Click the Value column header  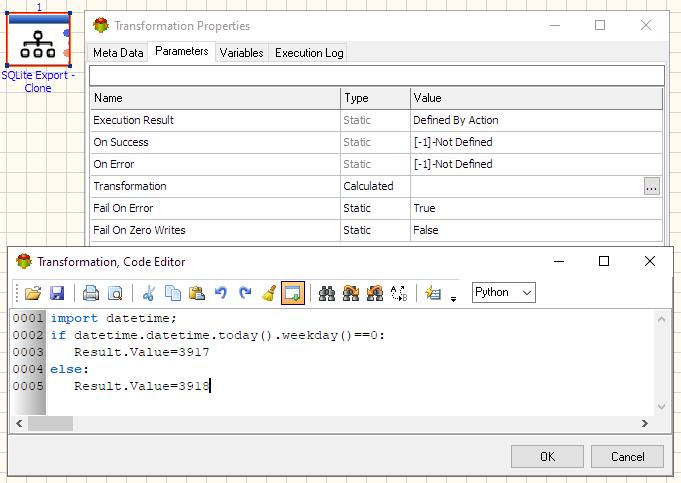pyautogui.click(x=536, y=98)
